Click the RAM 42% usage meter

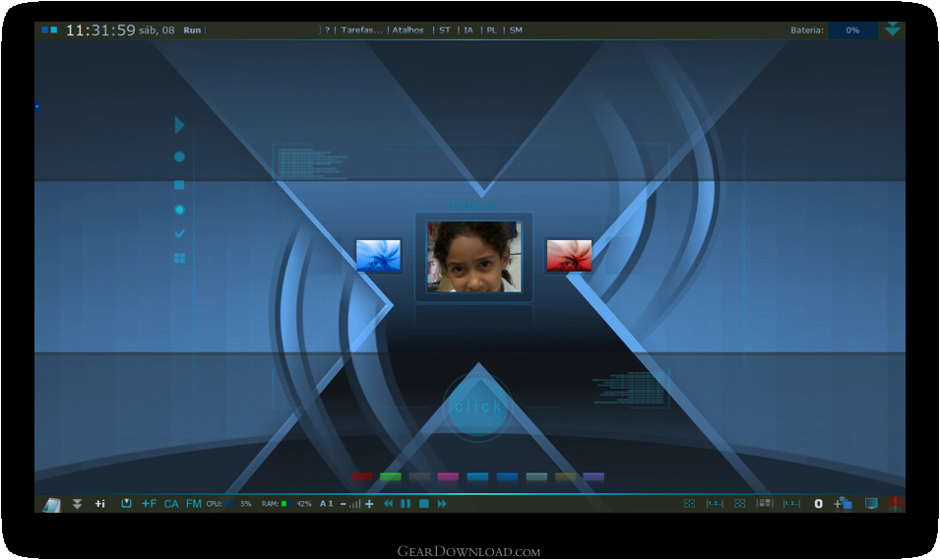pyautogui.click(x=286, y=504)
